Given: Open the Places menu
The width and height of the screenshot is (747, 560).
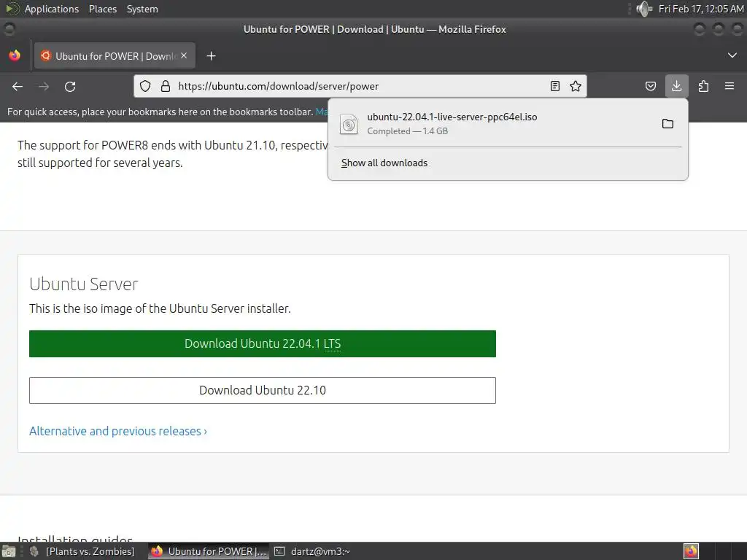Looking at the screenshot, I should click(x=103, y=9).
